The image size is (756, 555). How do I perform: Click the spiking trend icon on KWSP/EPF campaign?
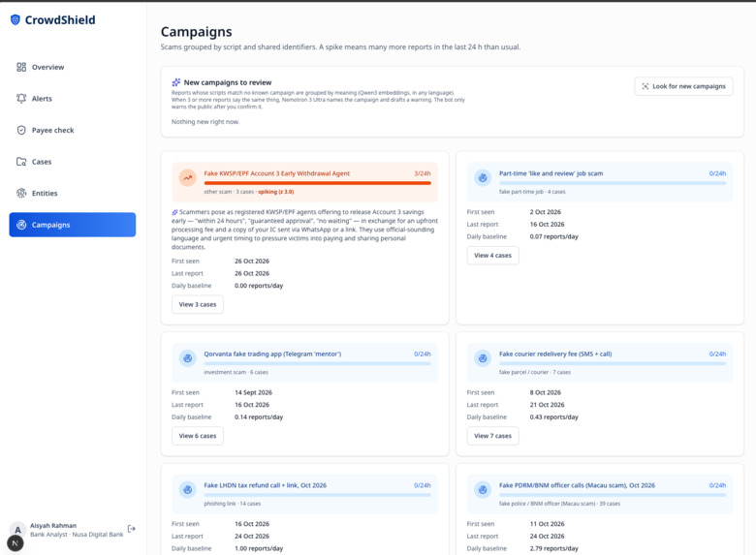(x=188, y=178)
